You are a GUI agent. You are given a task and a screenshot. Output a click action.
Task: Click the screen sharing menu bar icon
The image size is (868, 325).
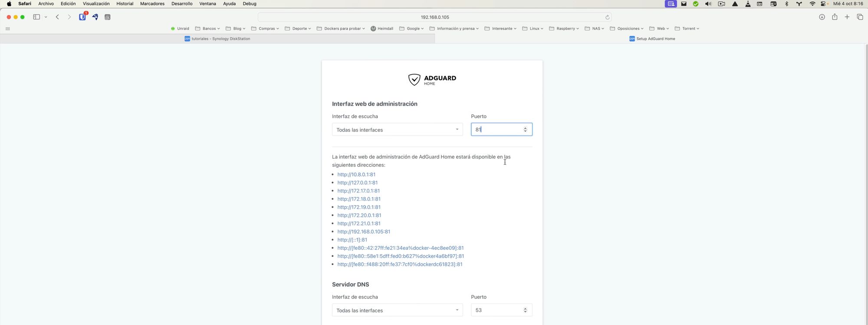pyautogui.click(x=671, y=3)
